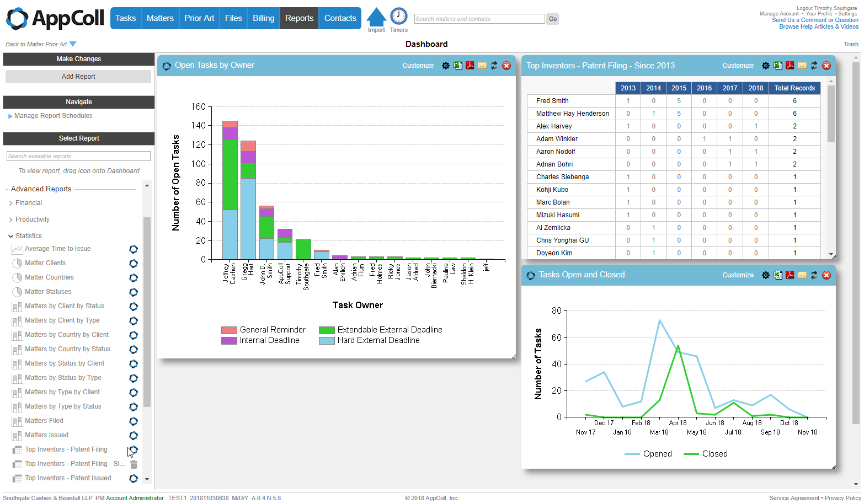
Task: Refresh the Top Inventors panel
Action: tap(814, 66)
